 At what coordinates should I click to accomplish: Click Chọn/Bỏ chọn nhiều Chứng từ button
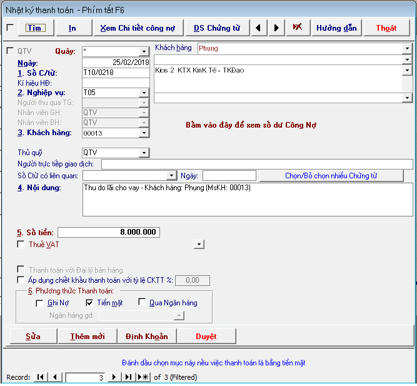pyautogui.click(x=331, y=176)
